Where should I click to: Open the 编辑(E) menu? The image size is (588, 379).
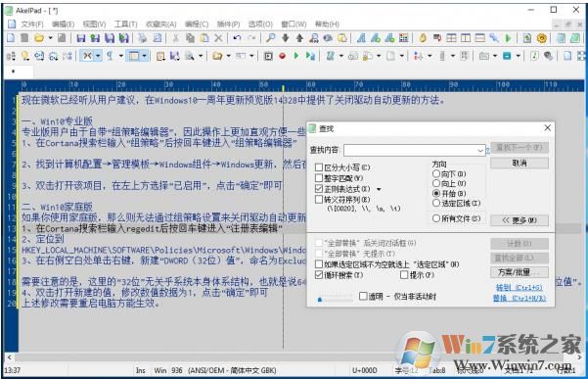pos(63,24)
